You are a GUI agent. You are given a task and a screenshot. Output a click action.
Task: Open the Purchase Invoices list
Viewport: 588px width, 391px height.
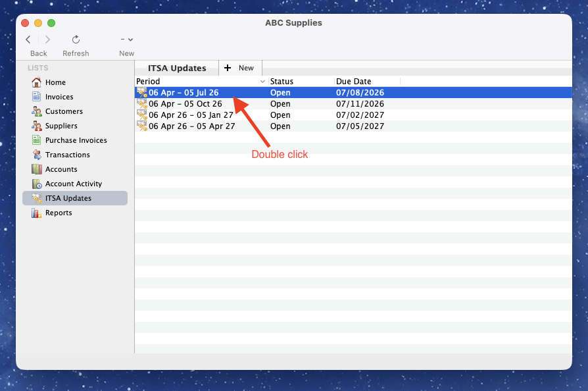point(76,140)
